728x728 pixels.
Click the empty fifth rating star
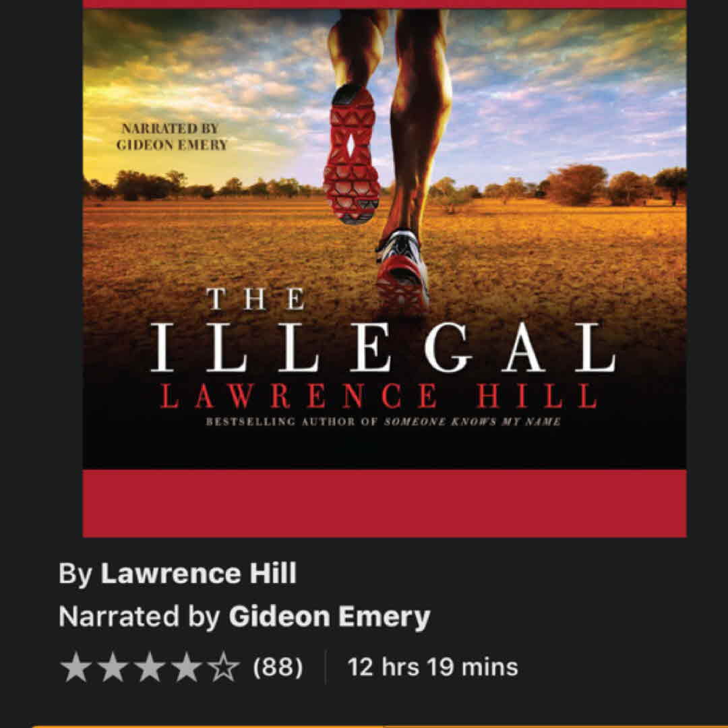point(223,667)
